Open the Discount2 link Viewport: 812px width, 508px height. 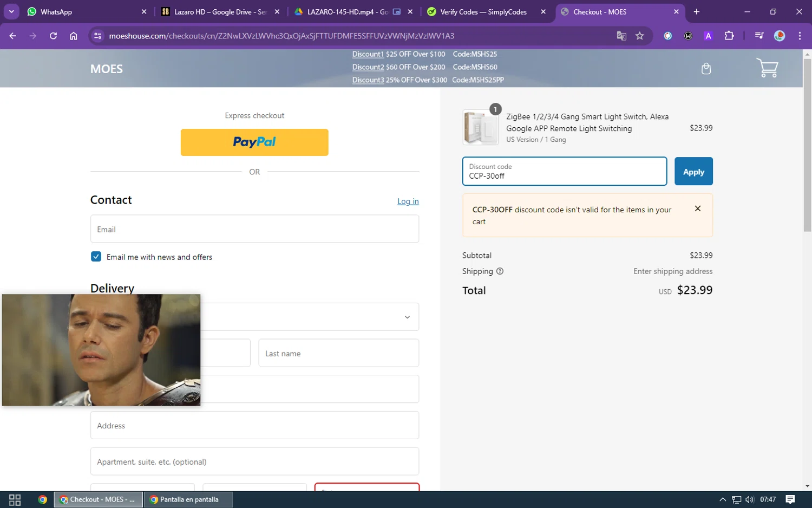(x=368, y=67)
